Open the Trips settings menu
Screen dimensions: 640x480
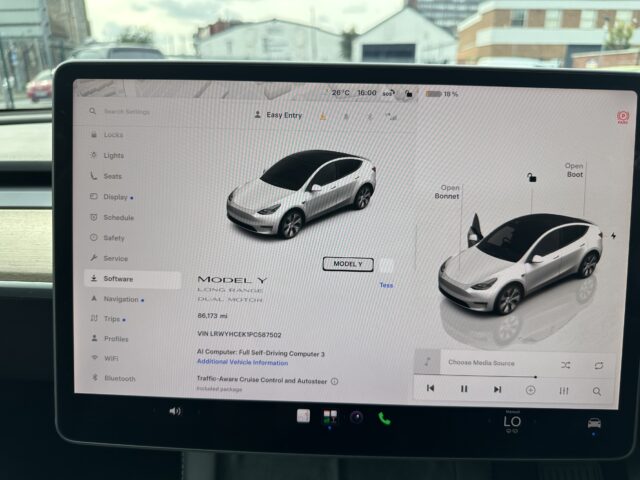click(x=108, y=319)
